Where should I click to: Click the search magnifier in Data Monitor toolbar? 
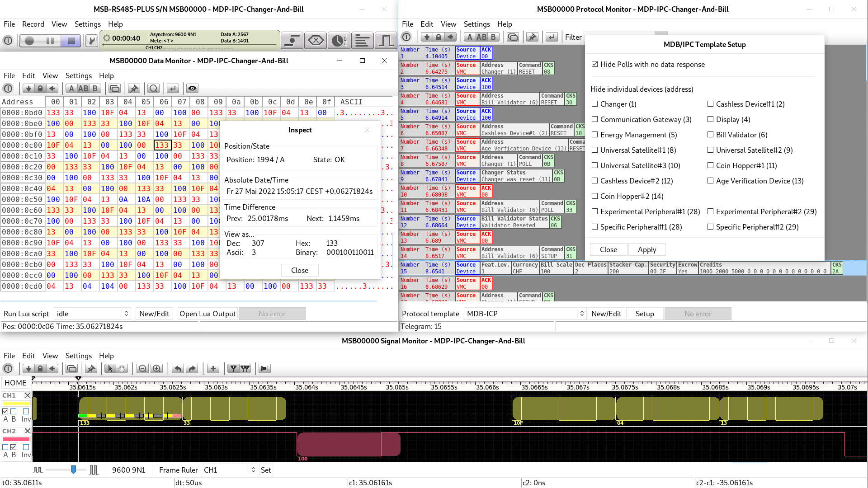click(153, 89)
